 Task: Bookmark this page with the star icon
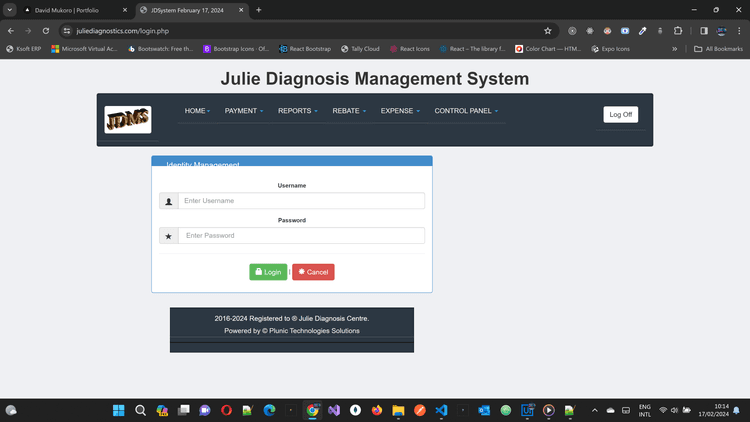548,31
